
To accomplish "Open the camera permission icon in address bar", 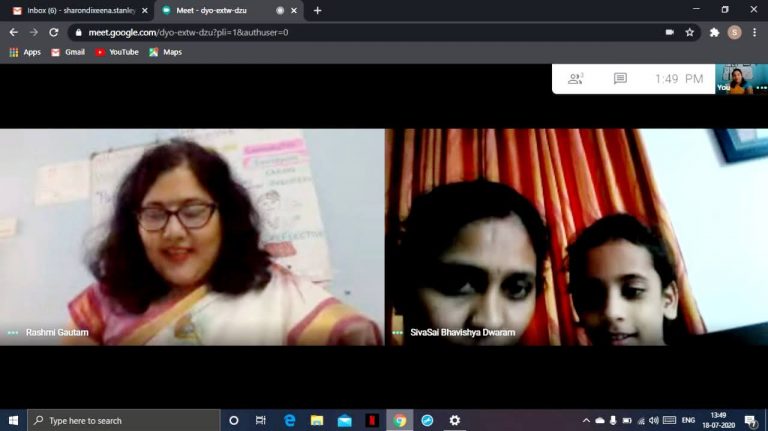I will (669, 32).
